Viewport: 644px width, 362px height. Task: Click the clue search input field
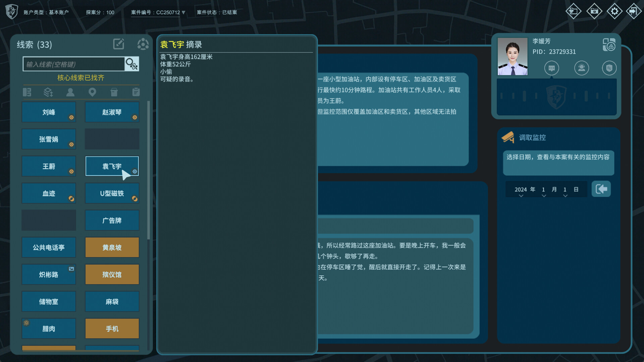(x=74, y=64)
